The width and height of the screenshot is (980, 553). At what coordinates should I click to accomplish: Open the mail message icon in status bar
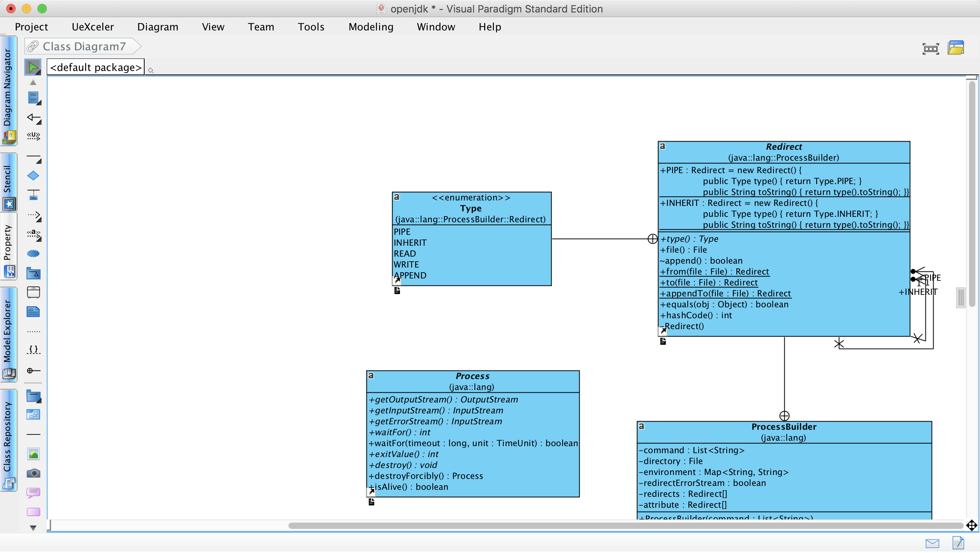coord(932,544)
